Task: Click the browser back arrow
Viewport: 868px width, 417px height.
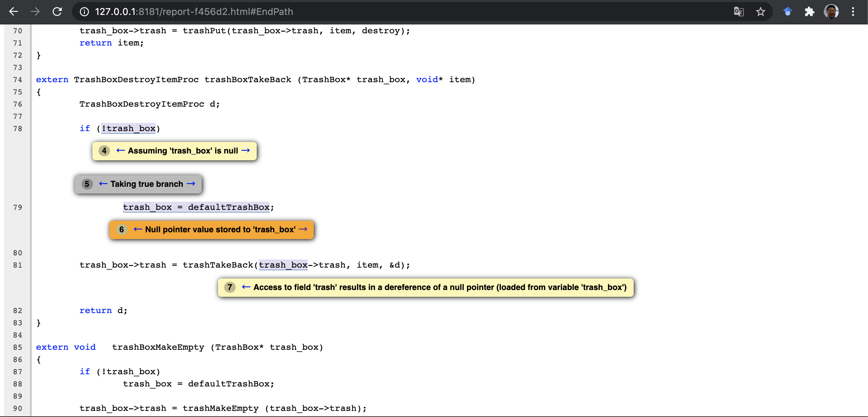Action: tap(14, 12)
